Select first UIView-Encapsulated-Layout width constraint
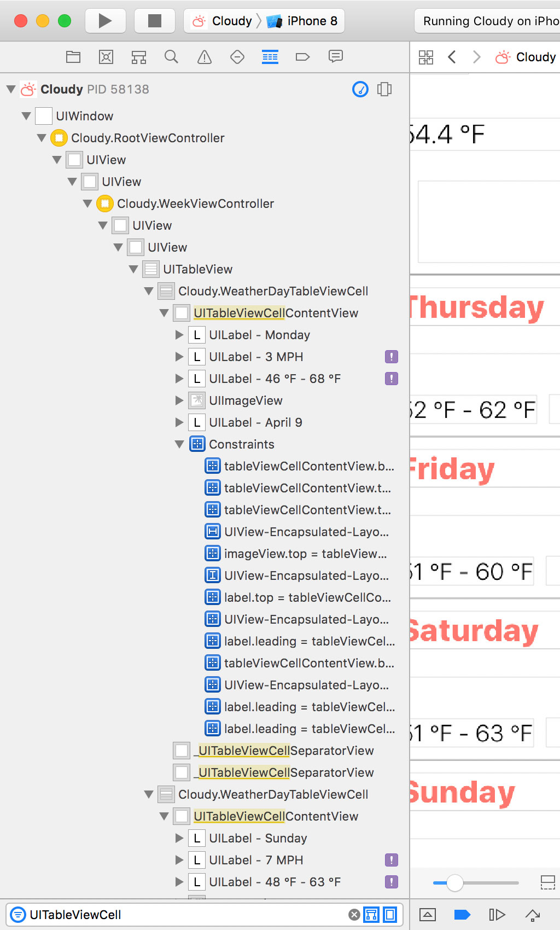Viewport: 560px width, 930px height. (297, 532)
